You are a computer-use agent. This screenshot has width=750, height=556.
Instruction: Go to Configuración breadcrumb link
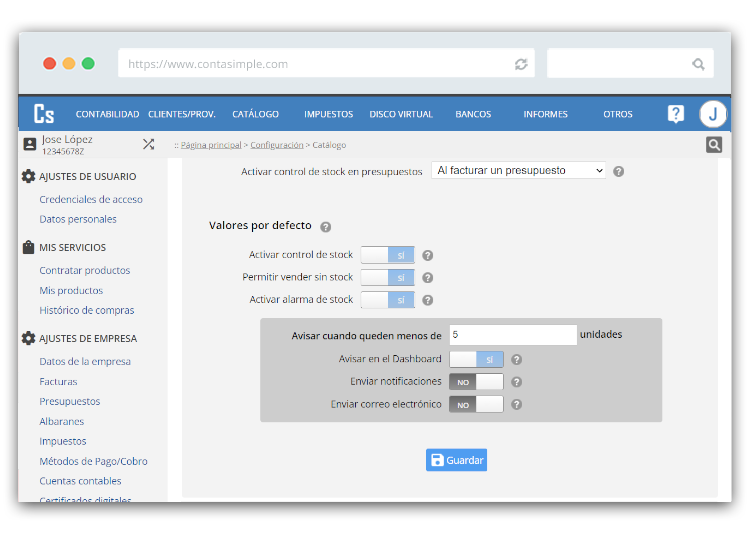277,145
